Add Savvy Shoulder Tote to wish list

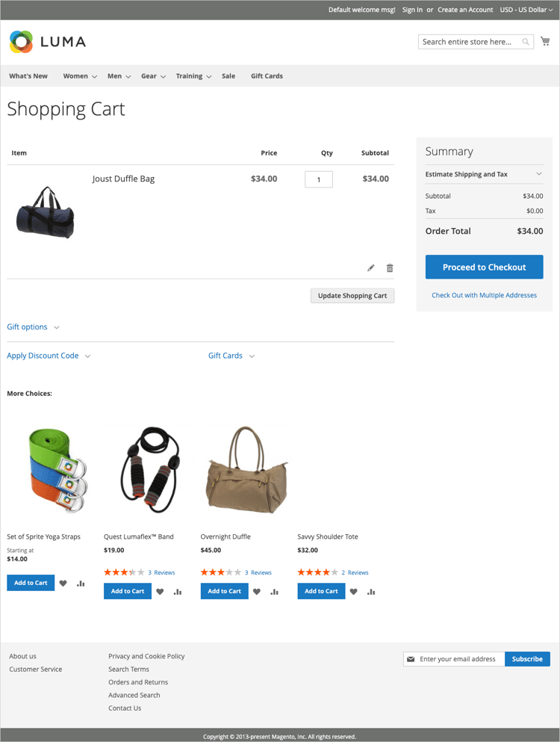pyautogui.click(x=353, y=592)
